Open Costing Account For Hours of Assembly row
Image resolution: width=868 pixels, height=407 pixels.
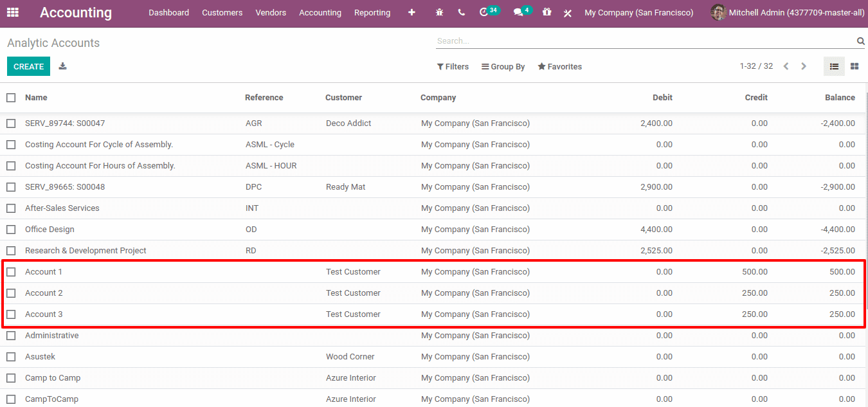434,166
